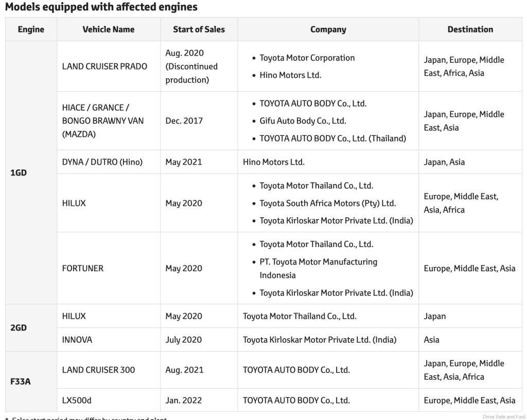Select the LAND CRUISER 300 cell

point(98,370)
